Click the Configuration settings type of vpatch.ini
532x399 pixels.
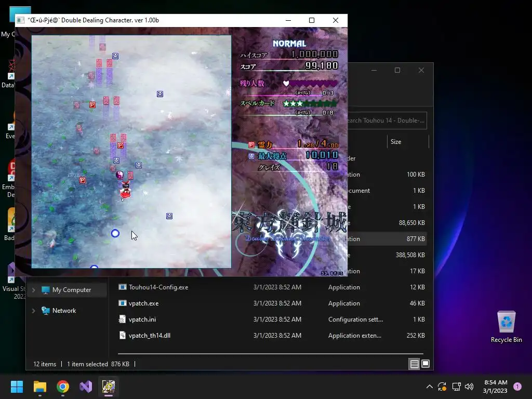(355, 320)
